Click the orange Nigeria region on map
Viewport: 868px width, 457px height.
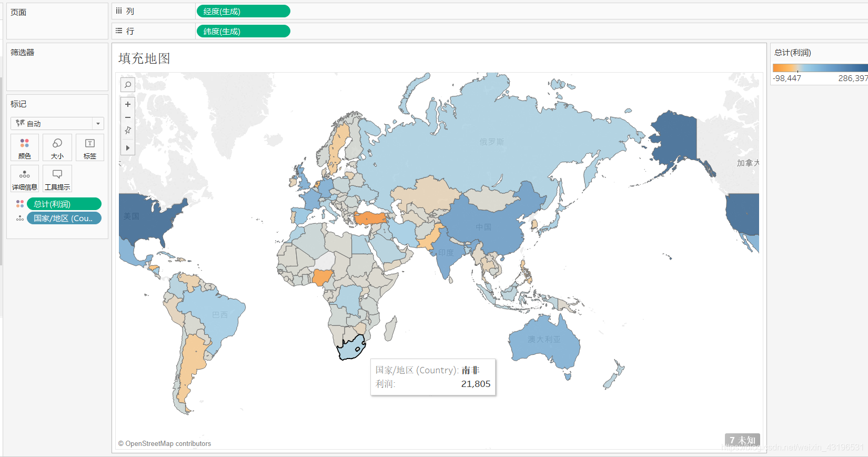[x=322, y=277]
